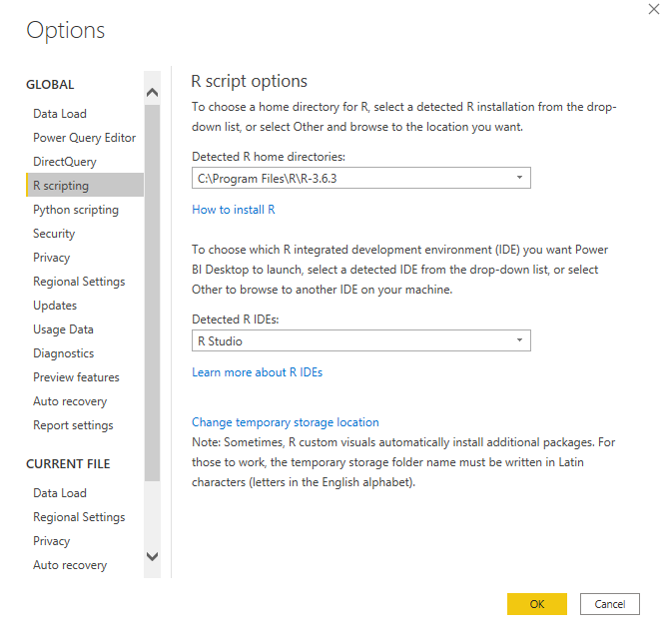
Task: Click Change temporary storage location link
Action: 285,422
